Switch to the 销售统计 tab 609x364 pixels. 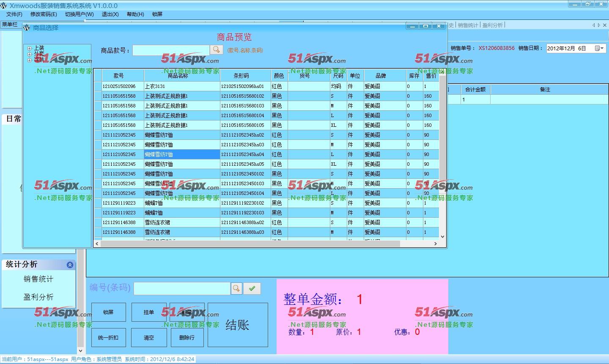468,25
